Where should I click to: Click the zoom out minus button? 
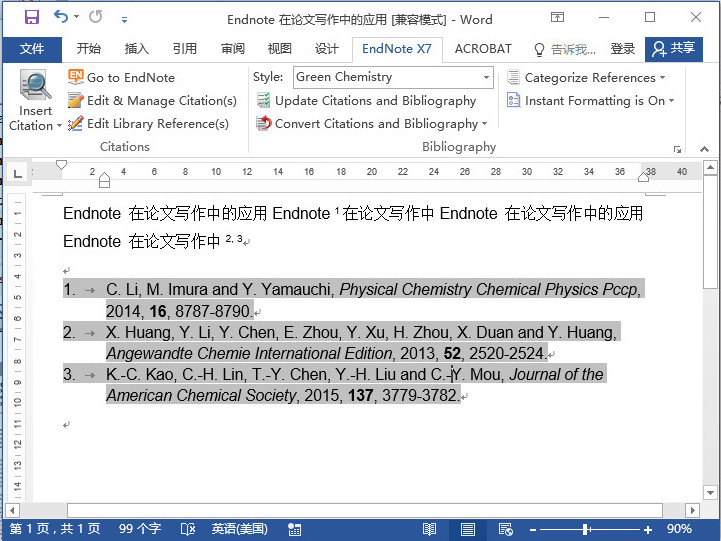533,530
